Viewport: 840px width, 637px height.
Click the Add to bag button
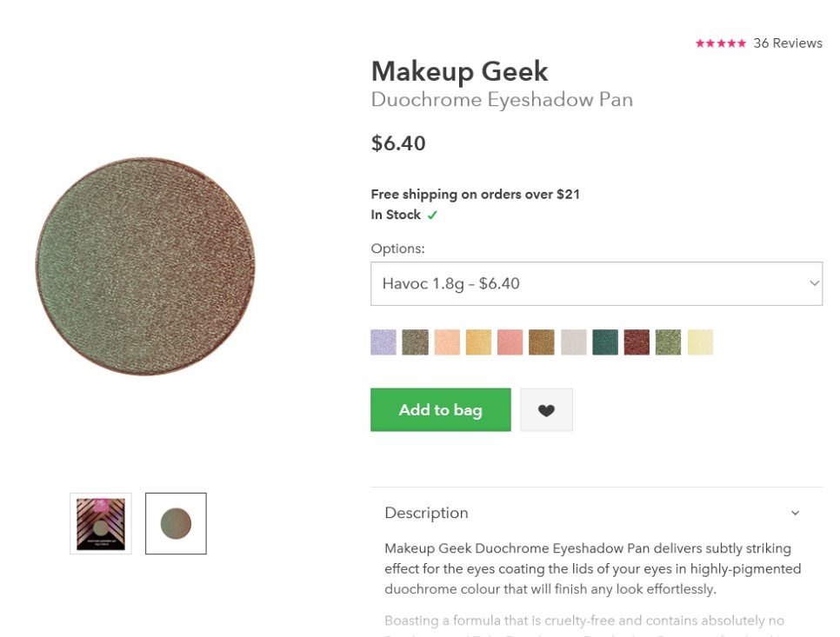[440, 410]
